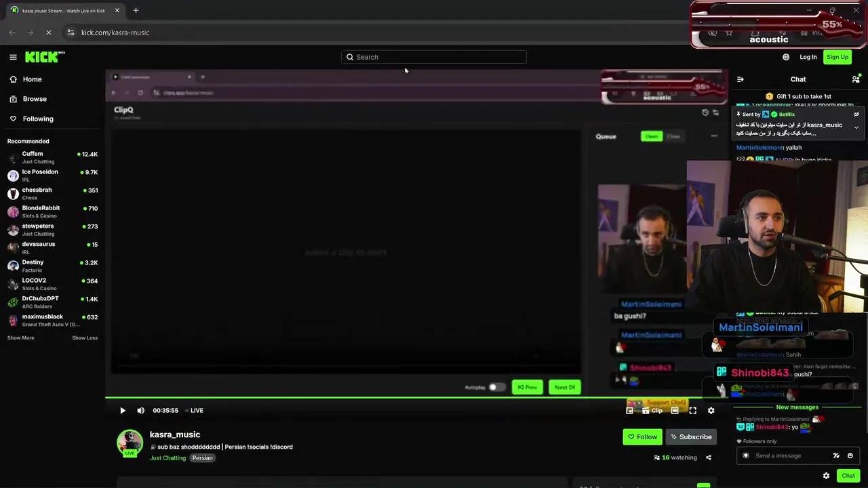Image resolution: width=868 pixels, height=488 pixels.
Task: Open recommended channel Destiny
Action: point(52,266)
